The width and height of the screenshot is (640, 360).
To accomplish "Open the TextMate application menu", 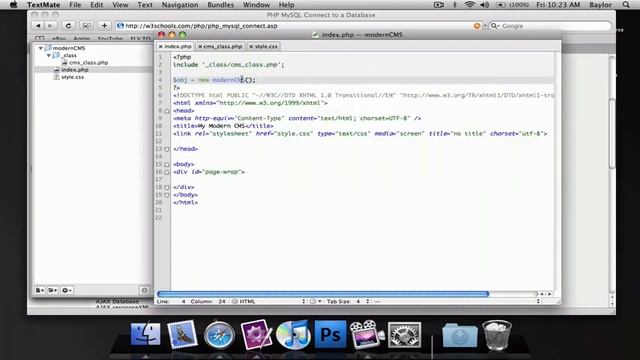I will (x=43, y=5).
